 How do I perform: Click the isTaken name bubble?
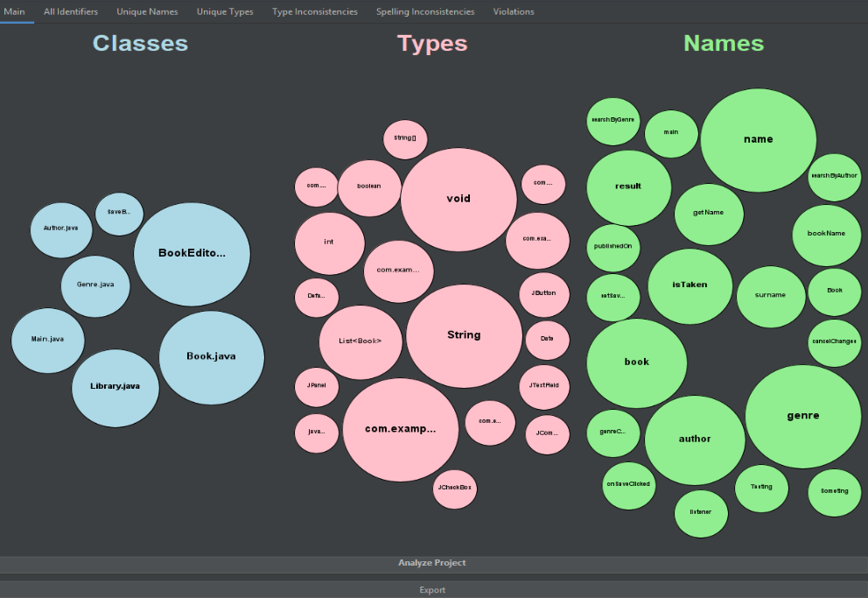[689, 286]
